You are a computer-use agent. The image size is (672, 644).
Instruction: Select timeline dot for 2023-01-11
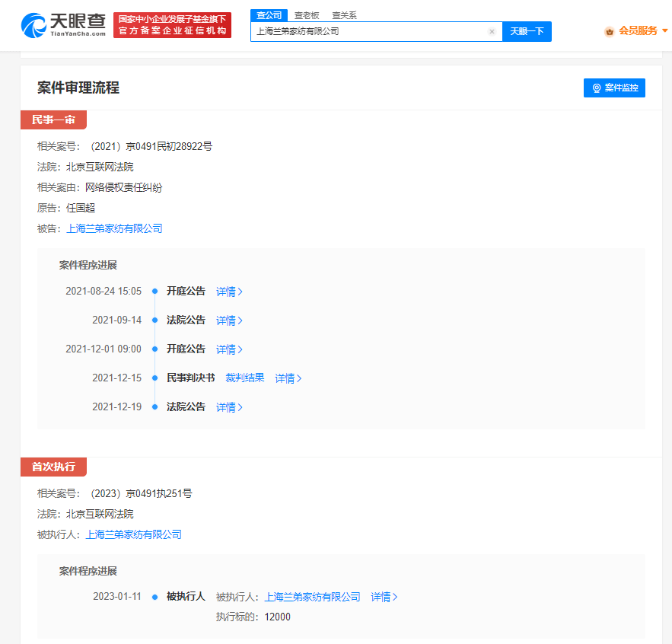click(x=155, y=597)
